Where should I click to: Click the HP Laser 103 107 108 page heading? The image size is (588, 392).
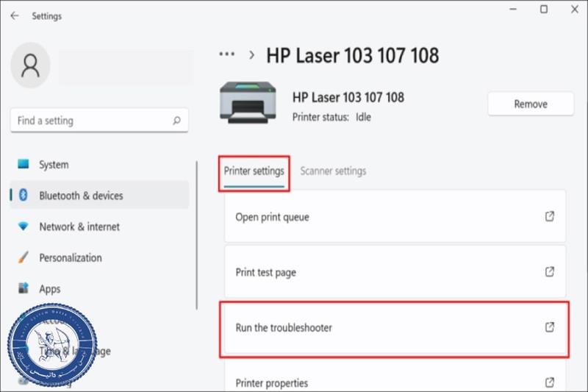[353, 55]
